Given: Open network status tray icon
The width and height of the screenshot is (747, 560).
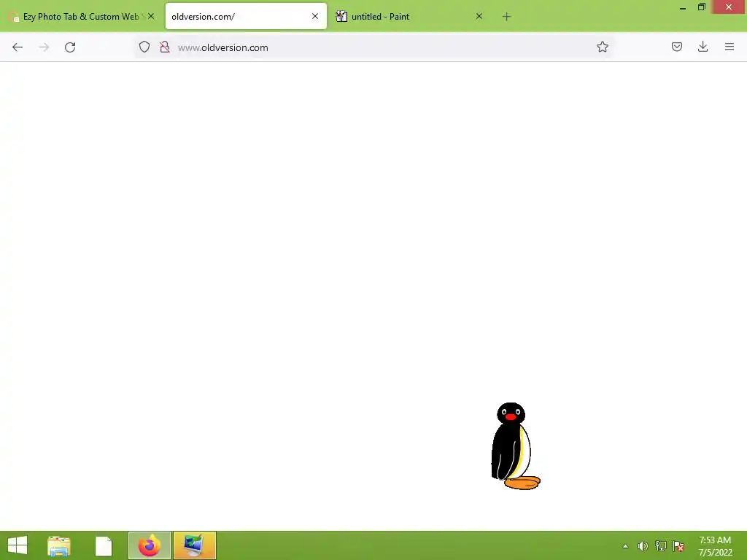Looking at the screenshot, I should (660, 546).
